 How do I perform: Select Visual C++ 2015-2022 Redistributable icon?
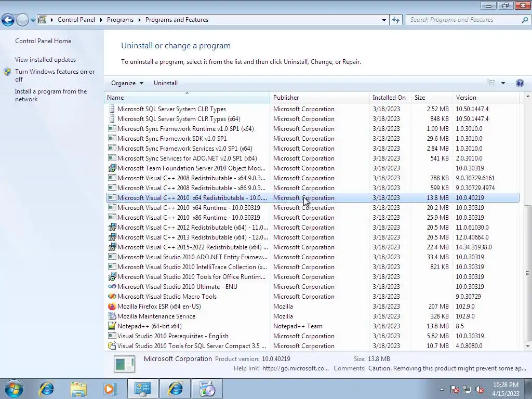[x=112, y=247]
